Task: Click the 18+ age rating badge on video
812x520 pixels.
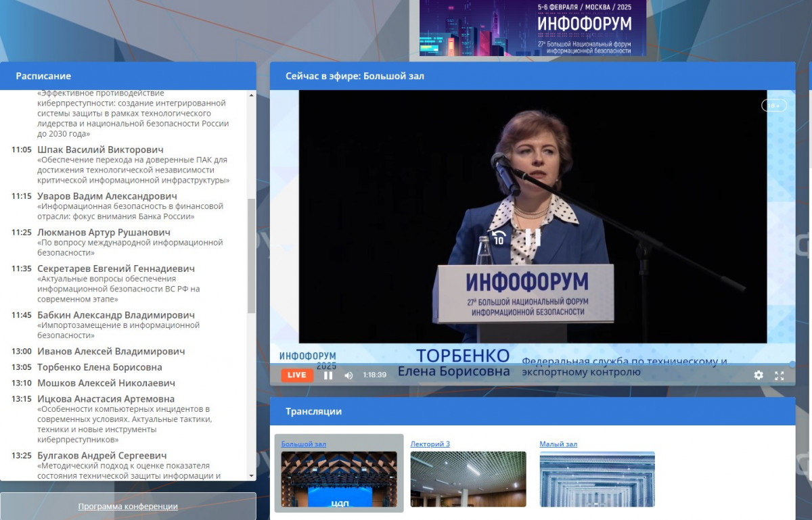Action: point(773,105)
